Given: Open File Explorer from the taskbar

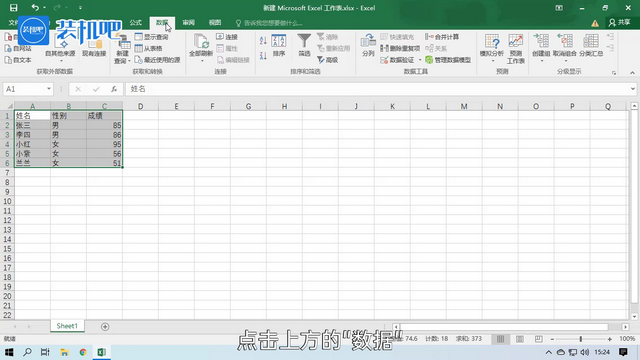Looking at the screenshot, I should tap(64, 352).
